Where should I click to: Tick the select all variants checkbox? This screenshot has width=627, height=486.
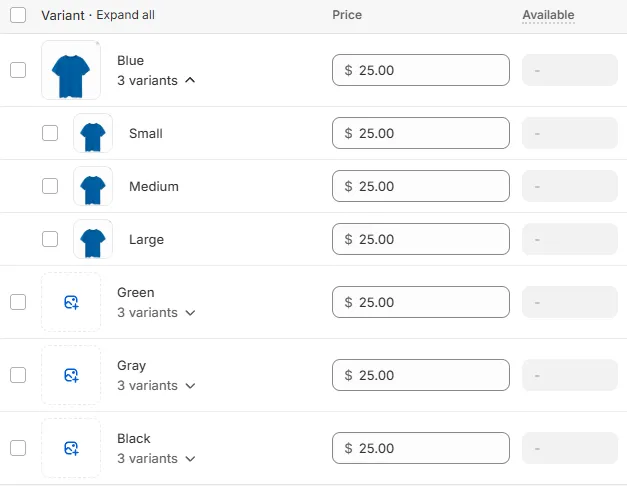coord(18,15)
